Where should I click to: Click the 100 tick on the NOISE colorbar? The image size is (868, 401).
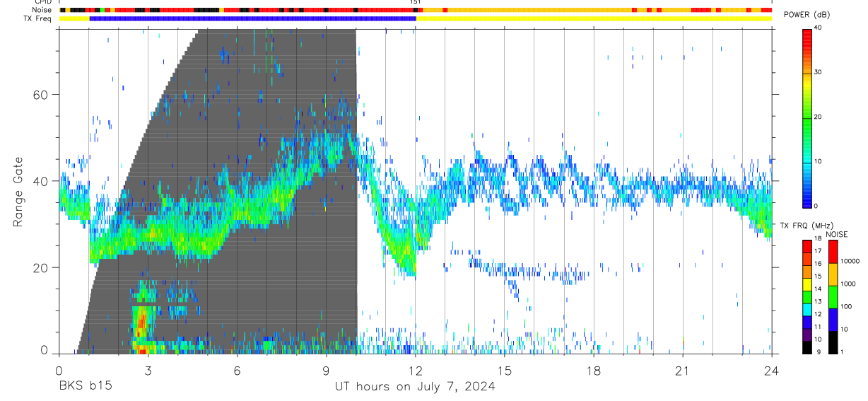846,306
